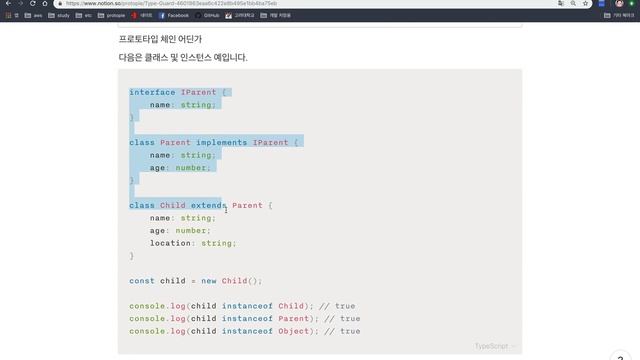Open the etc bookmark folder
The width and height of the screenshot is (640, 360).
(84, 16)
